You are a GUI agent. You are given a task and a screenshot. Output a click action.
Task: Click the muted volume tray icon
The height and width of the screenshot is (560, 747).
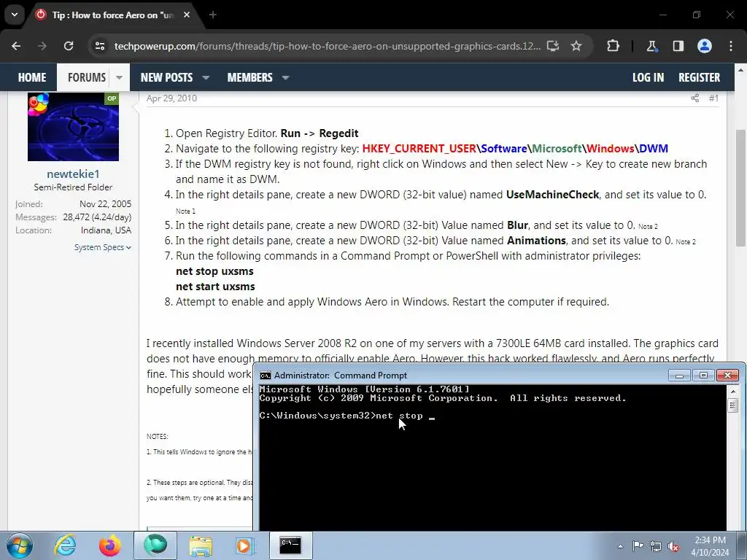[x=673, y=546]
